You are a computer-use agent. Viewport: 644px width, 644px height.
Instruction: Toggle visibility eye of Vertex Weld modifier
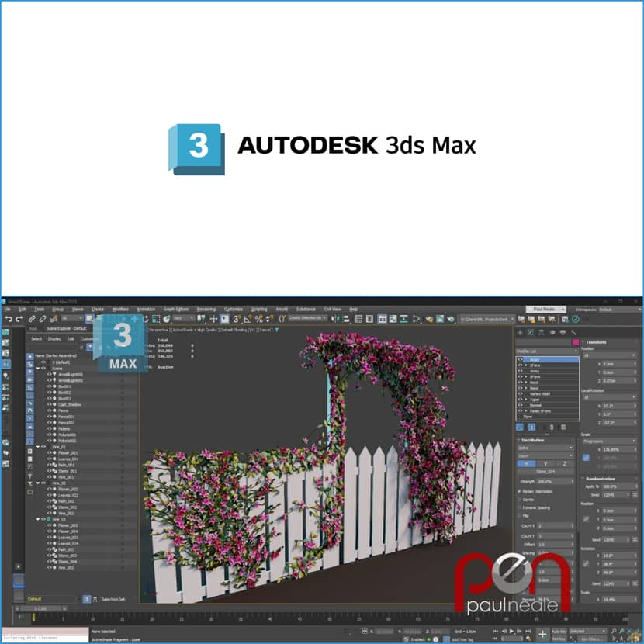tap(520, 394)
